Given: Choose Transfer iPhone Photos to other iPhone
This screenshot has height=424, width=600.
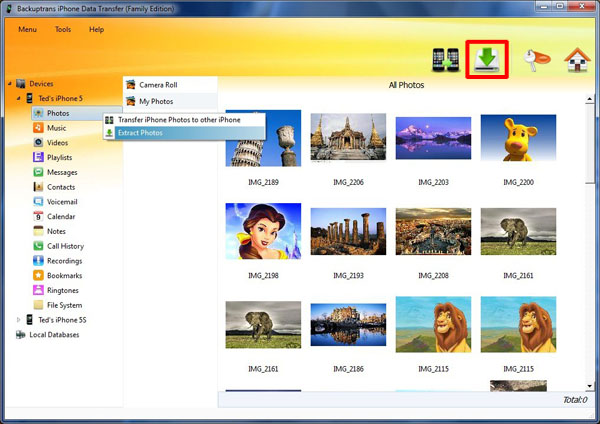Looking at the screenshot, I should 184,120.
